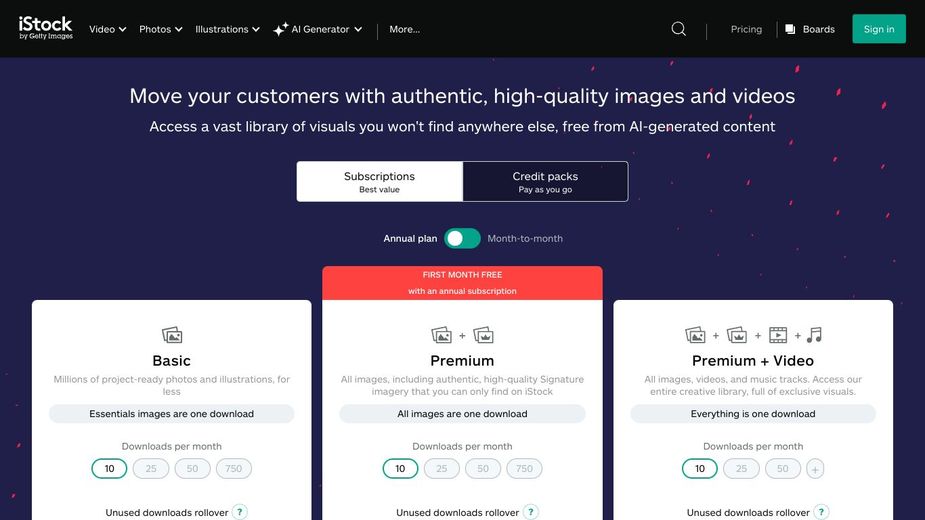Select 750 downloads per month in Premium
Viewport: 925px width, 520px height.
525,469
